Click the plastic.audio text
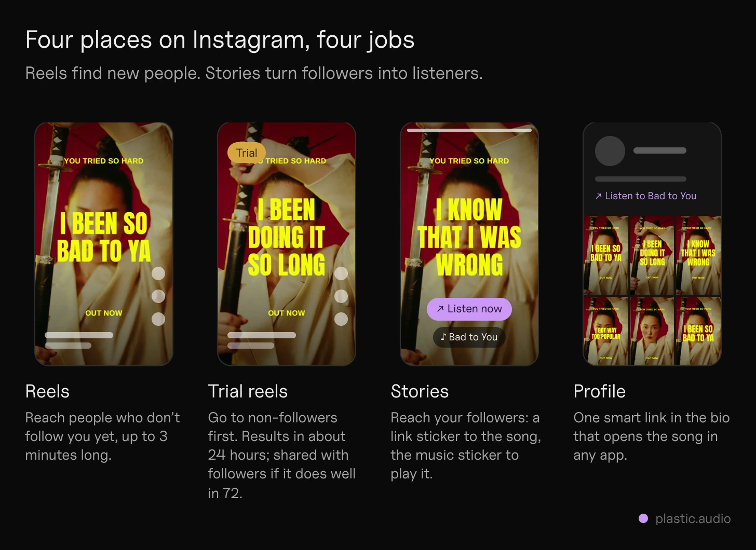The image size is (756, 550). point(693,518)
